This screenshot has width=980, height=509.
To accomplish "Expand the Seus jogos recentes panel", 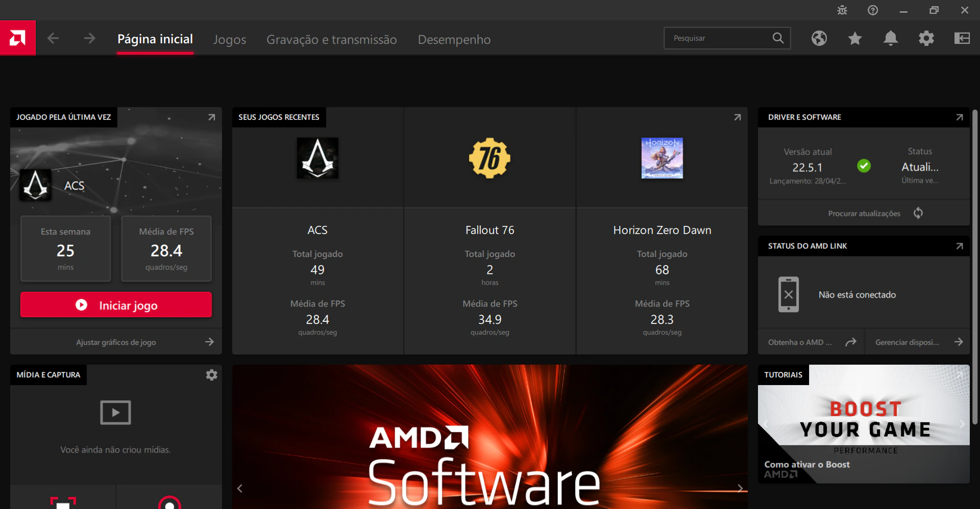I will point(737,117).
